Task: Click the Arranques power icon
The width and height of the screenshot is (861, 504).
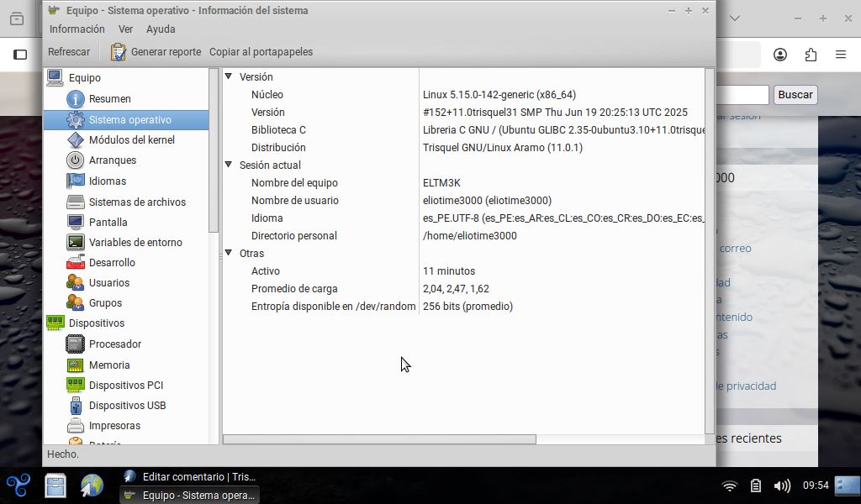Action: tap(75, 160)
